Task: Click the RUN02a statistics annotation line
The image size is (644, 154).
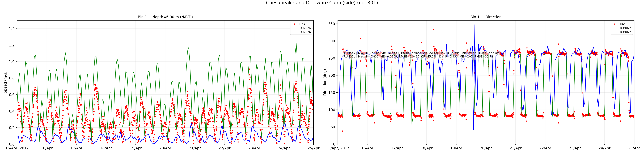Action: [x=421, y=53]
